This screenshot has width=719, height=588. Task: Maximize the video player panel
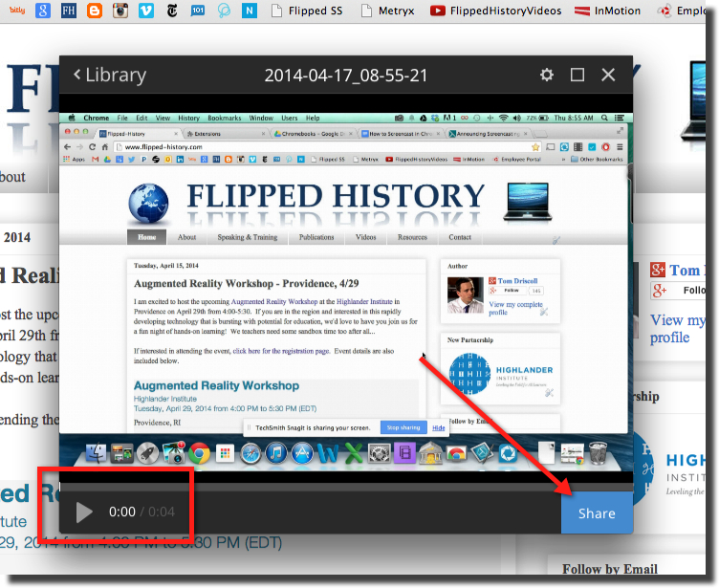577,75
